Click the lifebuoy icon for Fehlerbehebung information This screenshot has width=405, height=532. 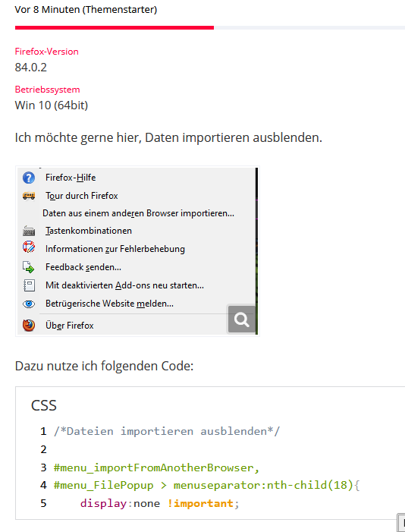(x=29, y=247)
